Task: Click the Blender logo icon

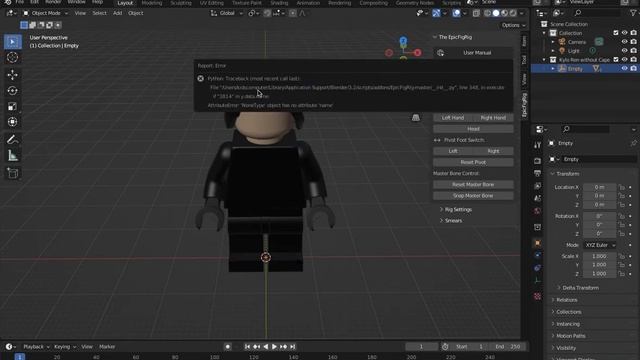Action: [x=7, y=2]
